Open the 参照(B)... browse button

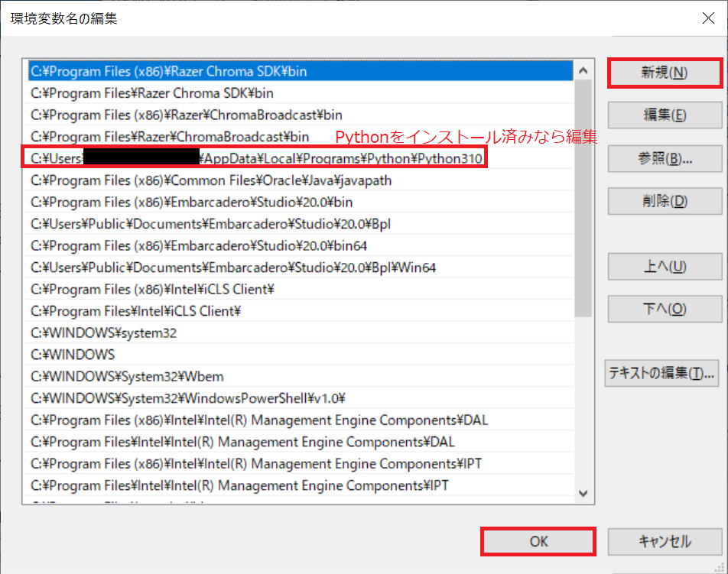click(665, 159)
